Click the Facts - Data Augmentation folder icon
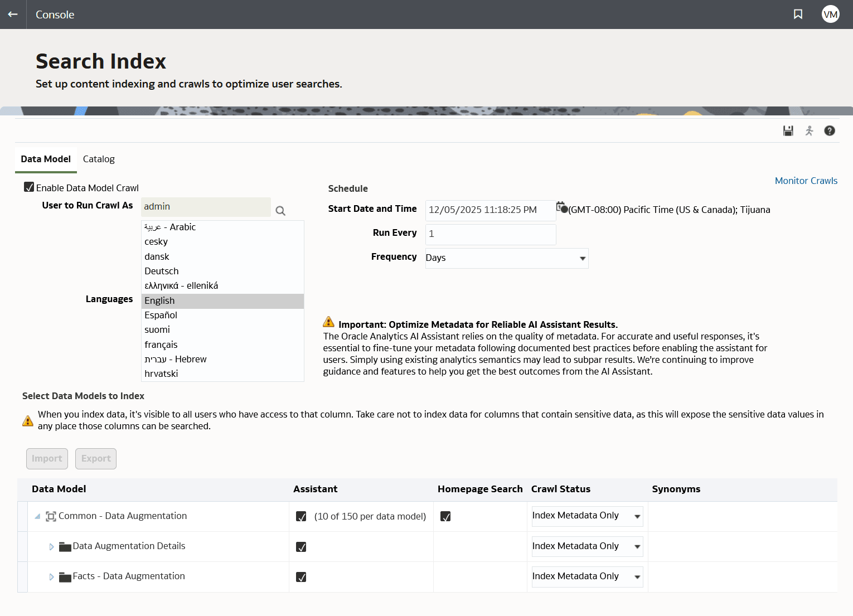This screenshot has height=616, width=853. click(65, 577)
